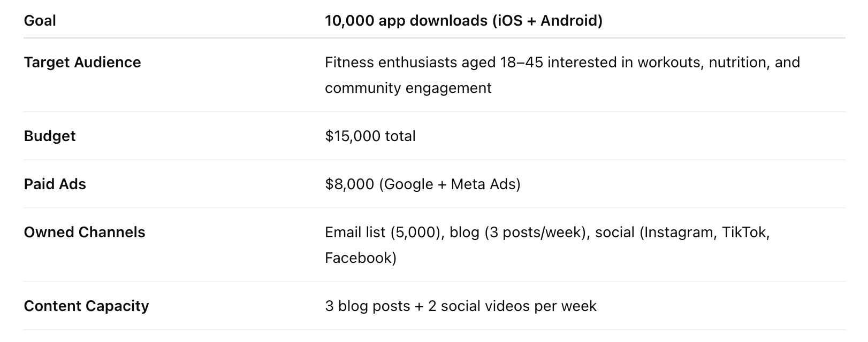Select the "10,000 app downloads" heading text
The width and height of the screenshot is (868, 342).
tap(406, 21)
